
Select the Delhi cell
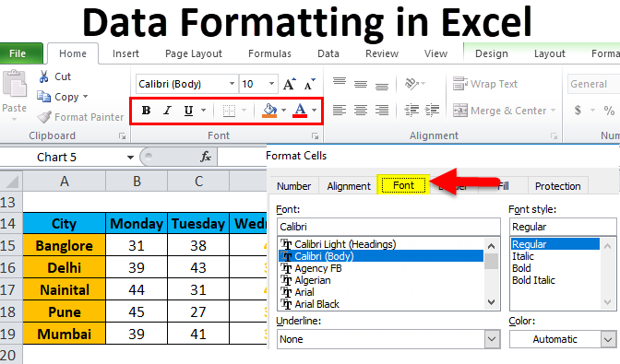[x=65, y=267]
